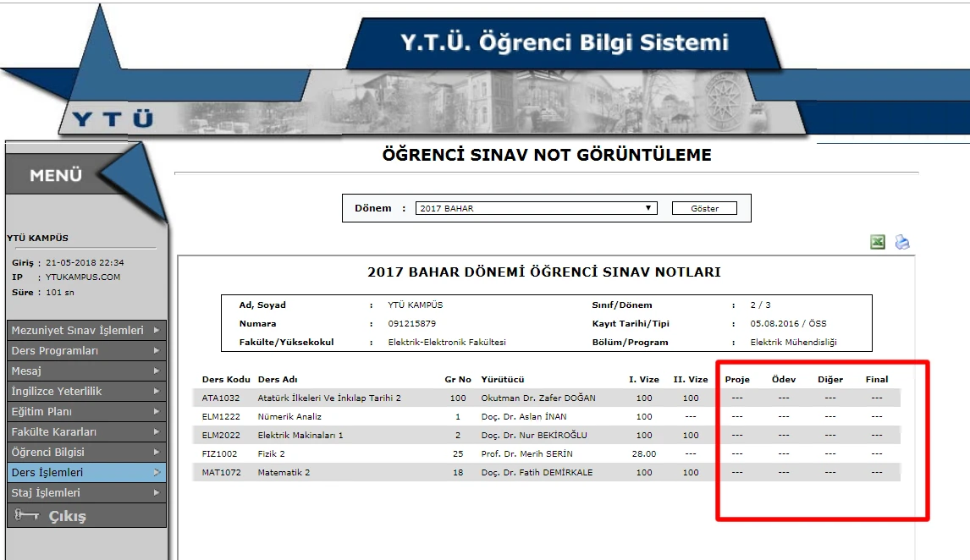Open the Dönem semester dropdown
This screenshot has width=970, height=560.
(536, 208)
